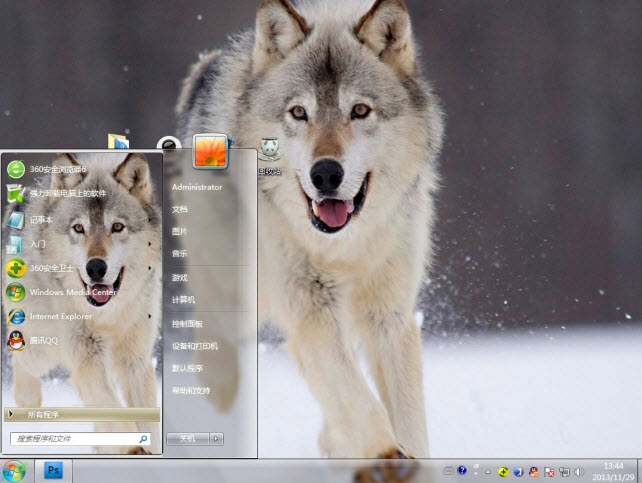Click the Windows Start orb button

(x=14, y=470)
